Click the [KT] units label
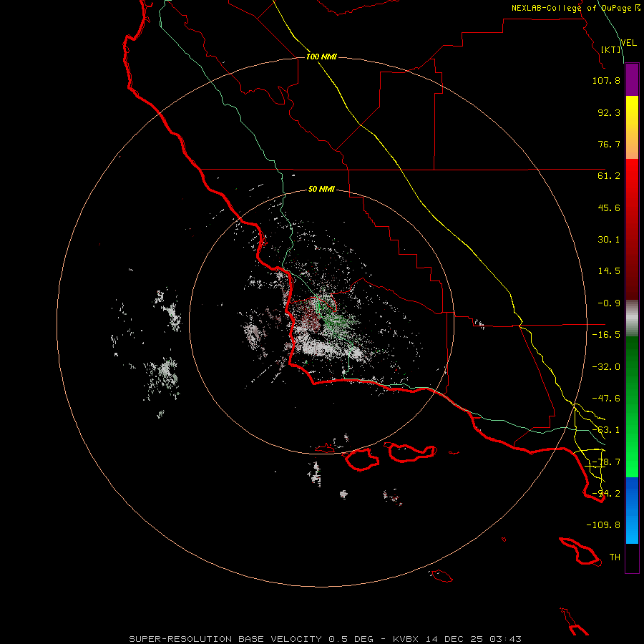The height and width of the screenshot is (644, 644). pos(611,49)
